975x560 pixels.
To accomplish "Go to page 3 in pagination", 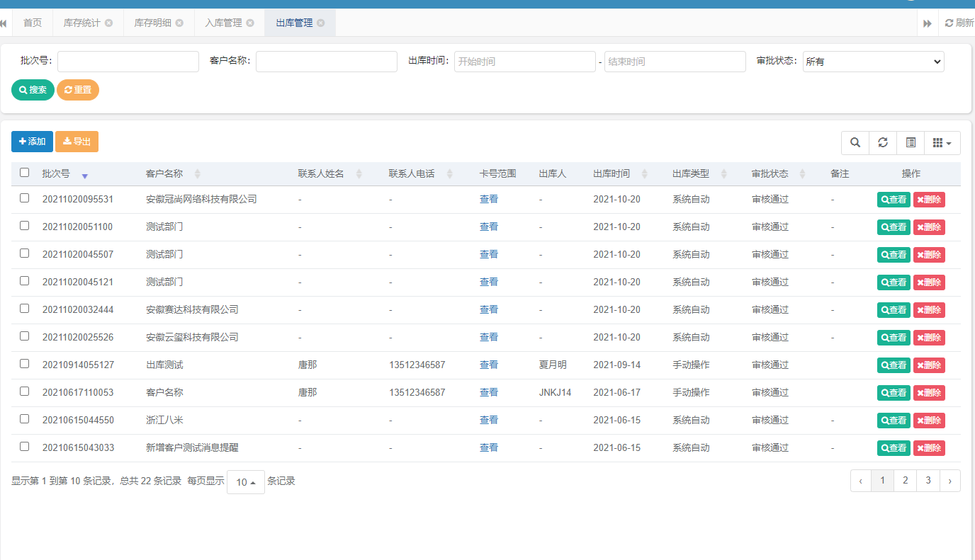I will (928, 481).
